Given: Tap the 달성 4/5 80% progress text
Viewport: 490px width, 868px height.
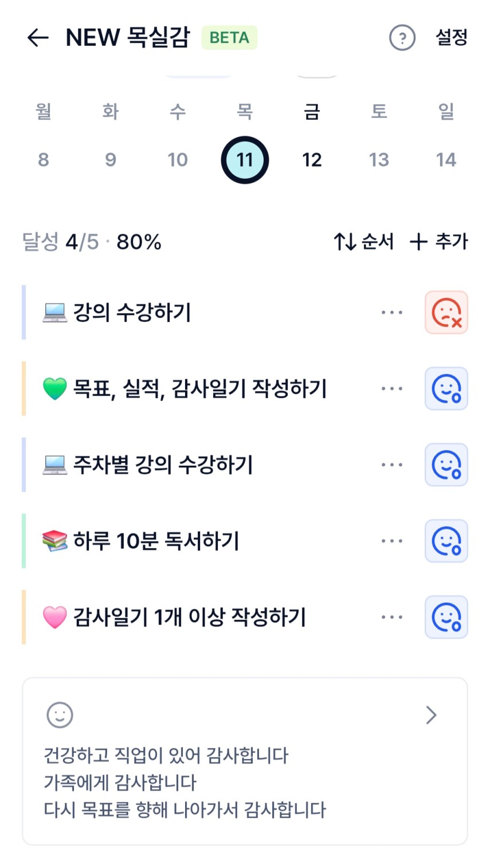Looking at the screenshot, I should (x=92, y=242).
